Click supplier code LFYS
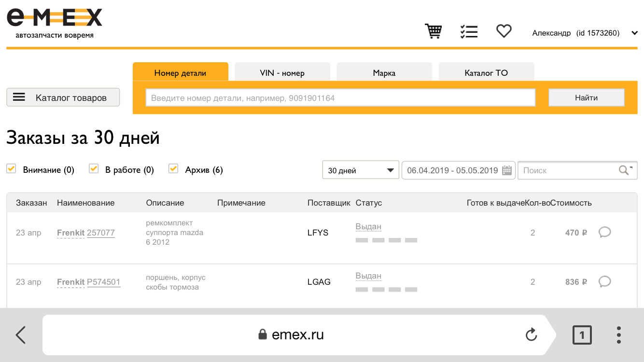The image size is (644, 362). [318, 233]
